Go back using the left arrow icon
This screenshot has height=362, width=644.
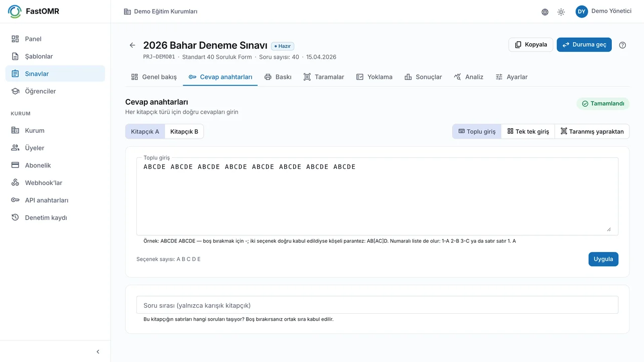132,45
